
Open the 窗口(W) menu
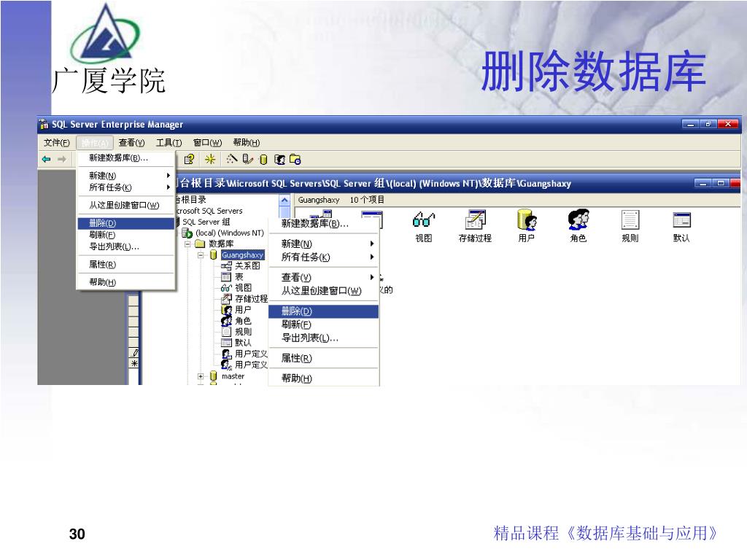(x=207, y=142)
